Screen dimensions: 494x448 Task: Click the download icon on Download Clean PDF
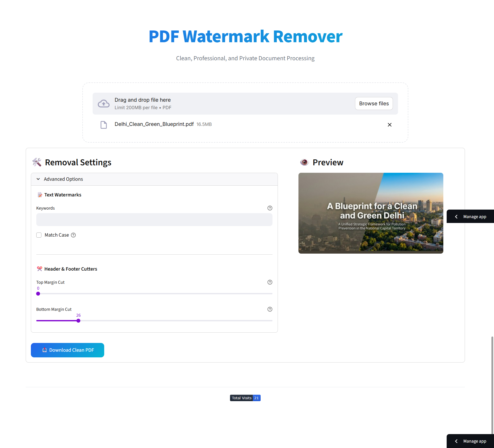click(x=45, y=350)
